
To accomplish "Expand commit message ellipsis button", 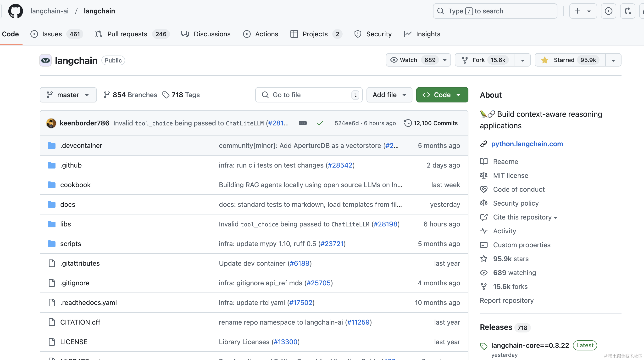I will 302,123.
